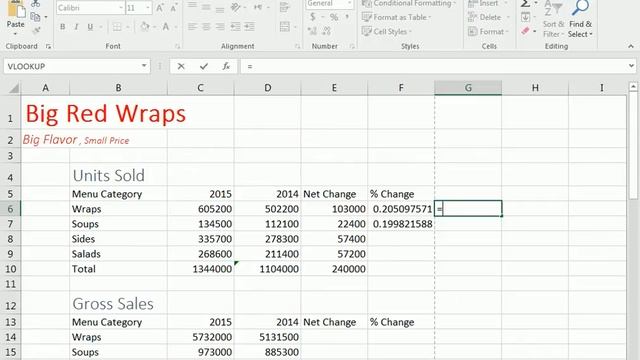Open Font dialog launcher

point(178,47)
